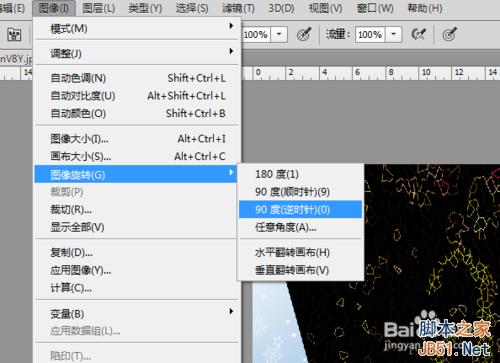500x363 pixels.
Task: Click the submenu arrow beside 调整(J)
Action: (x=231, y=51)
